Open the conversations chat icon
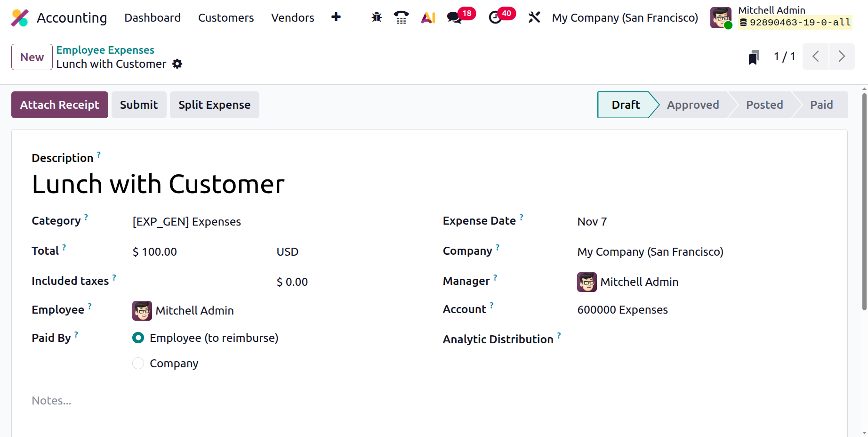 454,17
